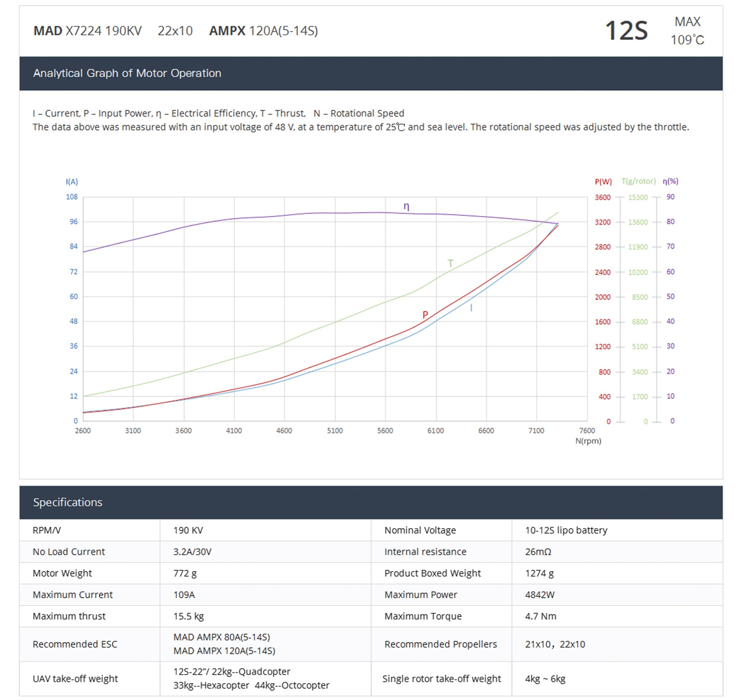This screenshot has height=700, width=743.
Task: Click the purple η curve label on chart
Action: click(x=406, y=206)
